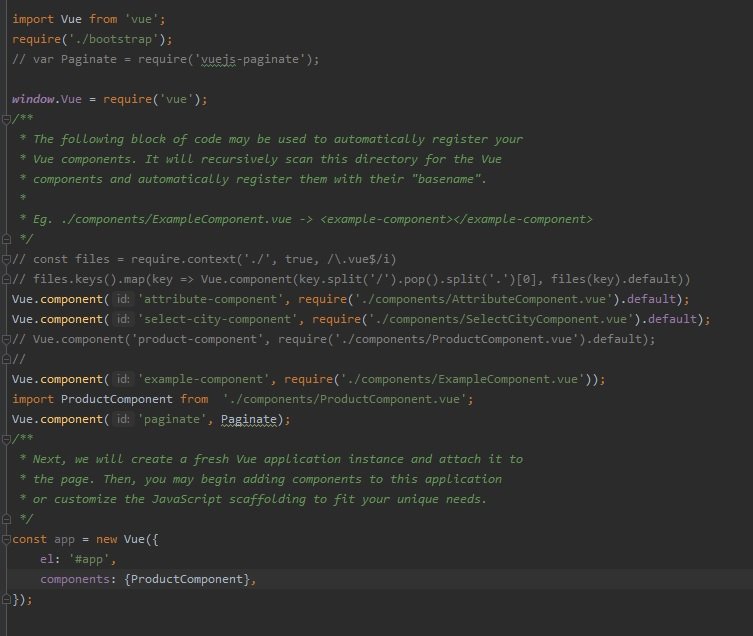Click the underlined 'Paginate' identifier
753x636 pixels.
pyautogui.click(x=249, y=420)
